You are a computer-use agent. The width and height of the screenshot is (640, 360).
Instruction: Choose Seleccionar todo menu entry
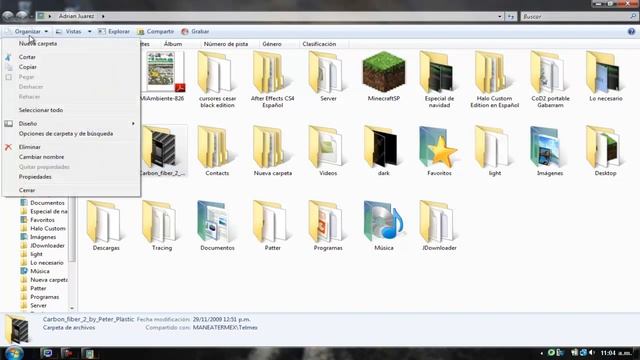coord(41,110)
